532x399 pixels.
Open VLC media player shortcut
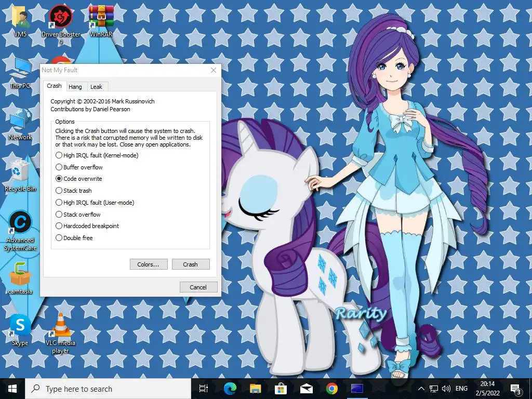[60, 333]
